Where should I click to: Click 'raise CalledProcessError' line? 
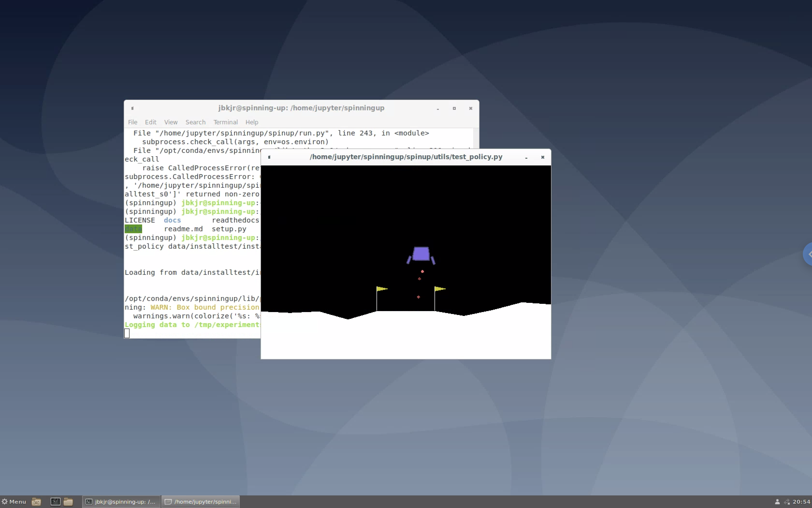pos(201,168)
